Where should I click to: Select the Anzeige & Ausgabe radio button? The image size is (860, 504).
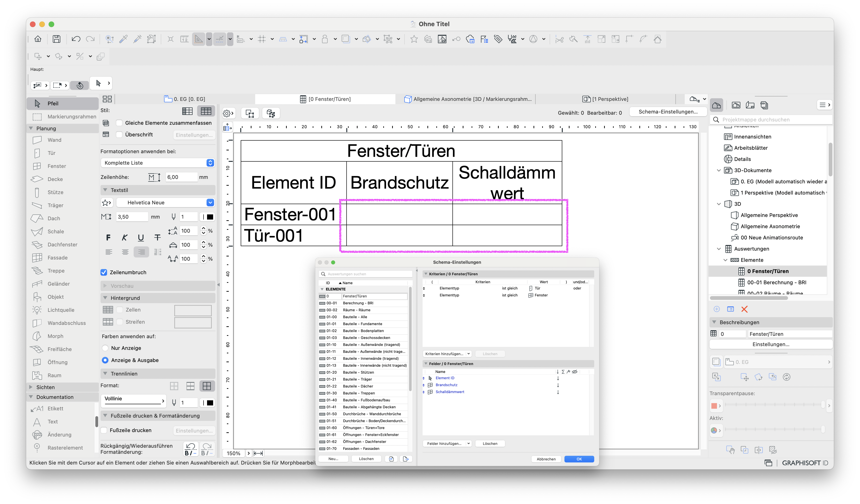point(105,360)
